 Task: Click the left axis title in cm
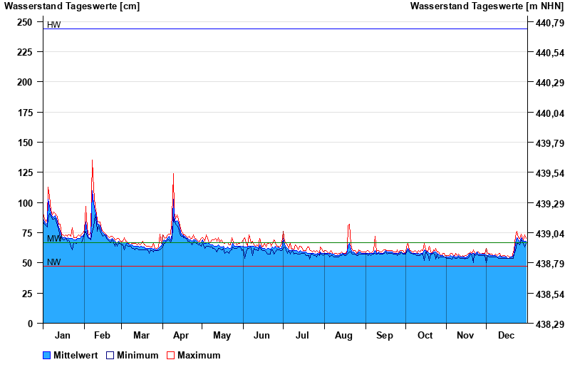(x=72, y=6)
